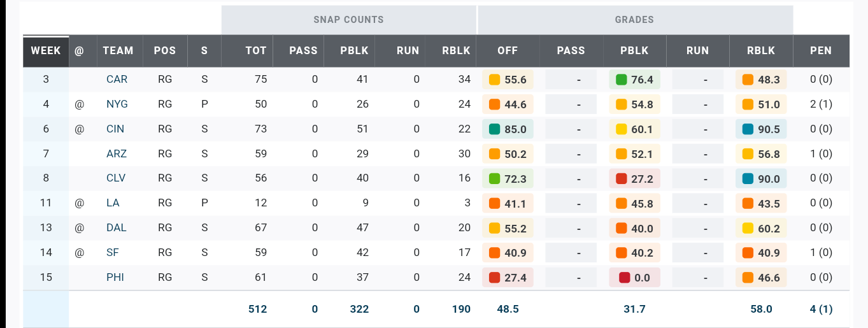This screenshot has width=868, height=328.
Task: Click the red 27.4 OFF grade swatch
Action: pos(494,278)
